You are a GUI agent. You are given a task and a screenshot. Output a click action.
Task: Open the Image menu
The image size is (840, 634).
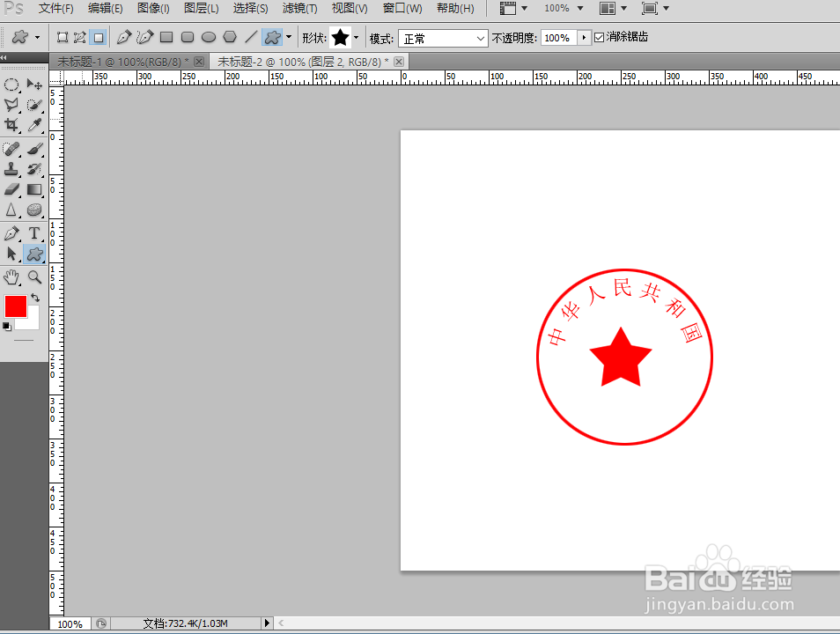coord(153,9)
